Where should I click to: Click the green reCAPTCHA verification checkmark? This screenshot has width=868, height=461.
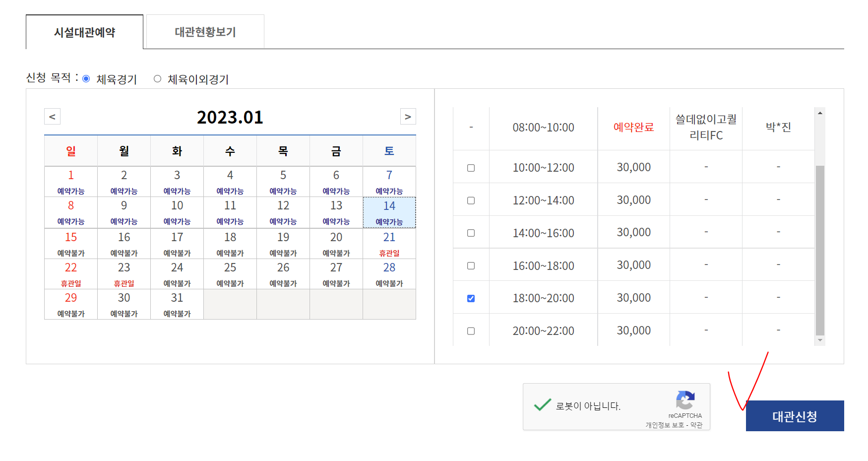click(542, 405)
